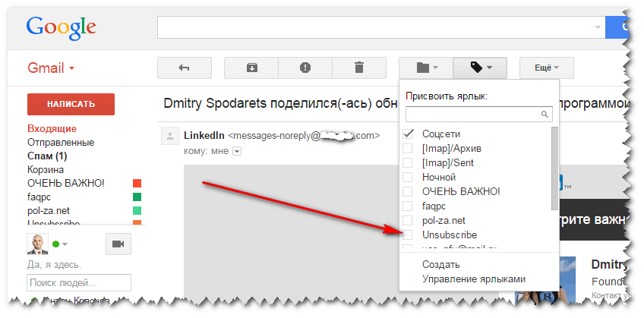Click light green swatch next to pol-za.net
Viewport: 644px width, 318px height.
137,210
